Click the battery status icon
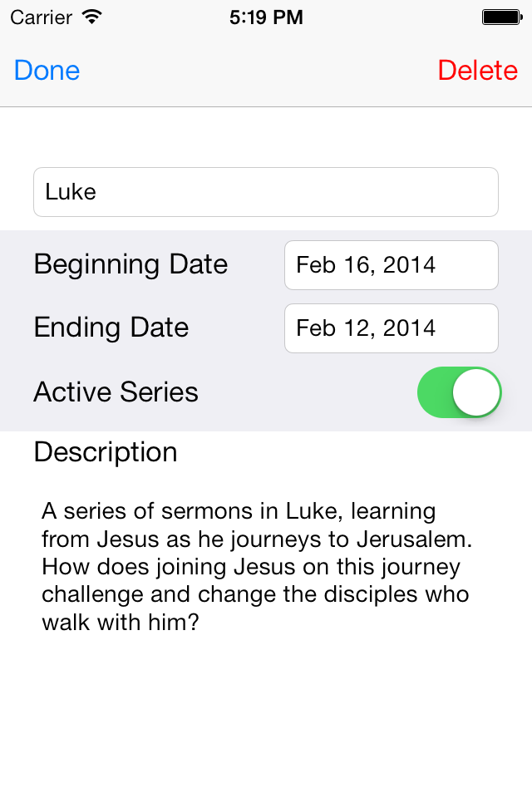This screenshot has width=532, height=798. 501,16
